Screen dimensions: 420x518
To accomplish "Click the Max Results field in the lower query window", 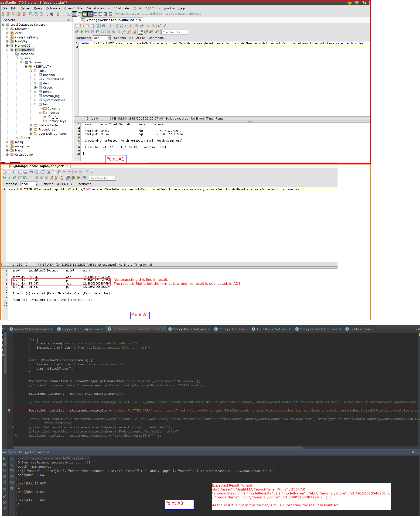I will [102, 178].
